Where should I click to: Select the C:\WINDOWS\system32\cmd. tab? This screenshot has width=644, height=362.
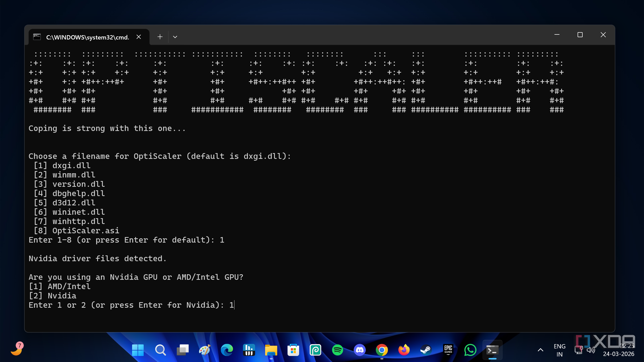(89, 37)
